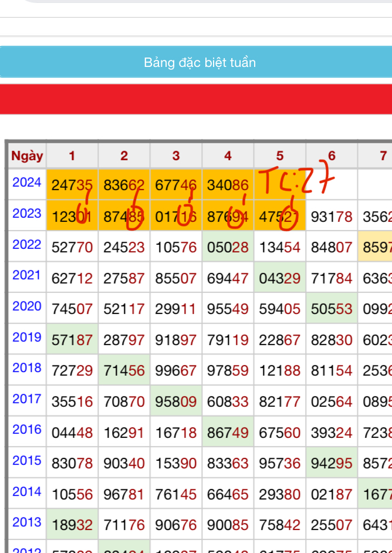Click the 2018 year link
The image size is (392, 553).
[x=27, y=368]
